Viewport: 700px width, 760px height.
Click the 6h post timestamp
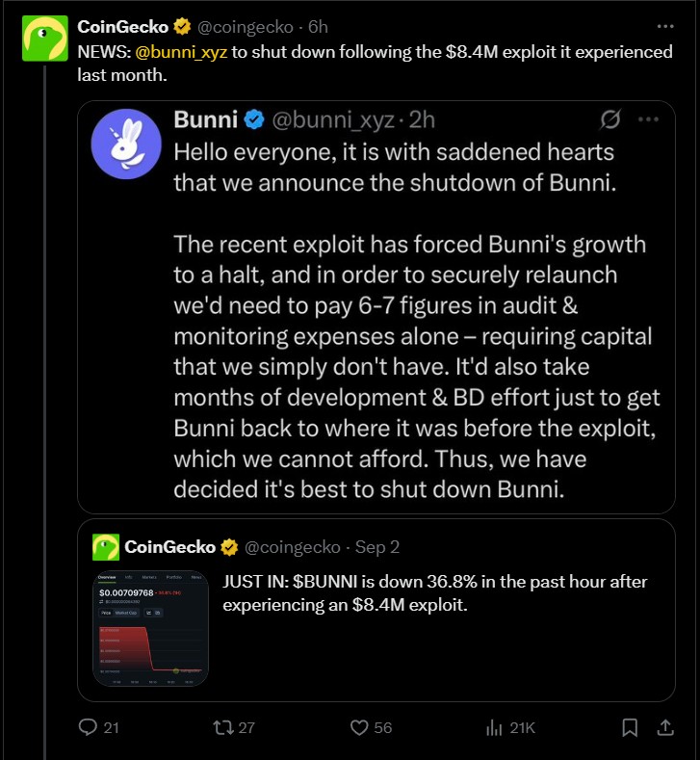click(318, 27)
